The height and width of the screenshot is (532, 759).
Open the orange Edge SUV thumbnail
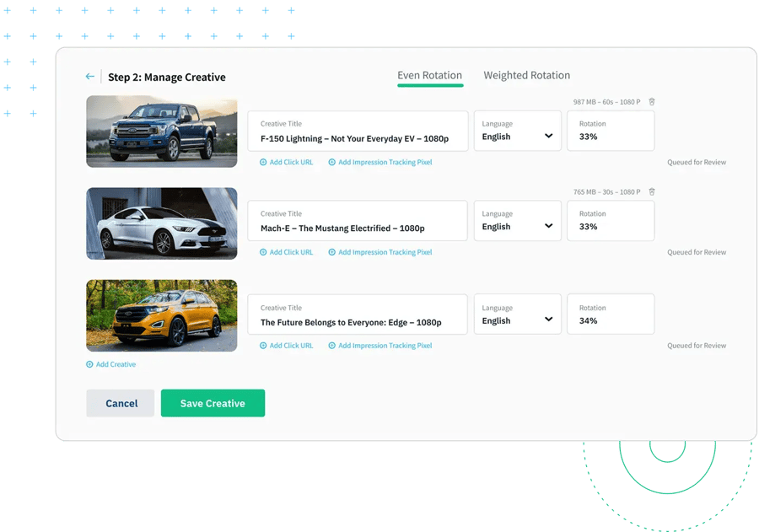[x=162, y=315]
